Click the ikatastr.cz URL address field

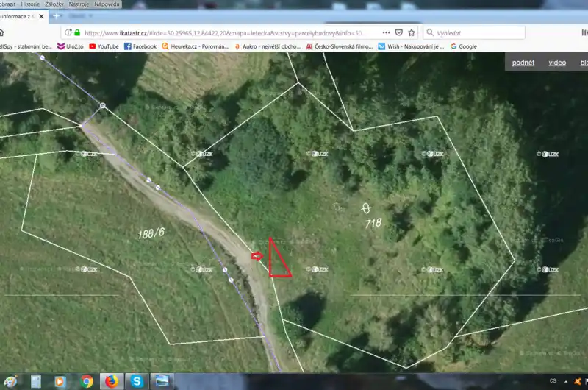(x=223, y=33)
